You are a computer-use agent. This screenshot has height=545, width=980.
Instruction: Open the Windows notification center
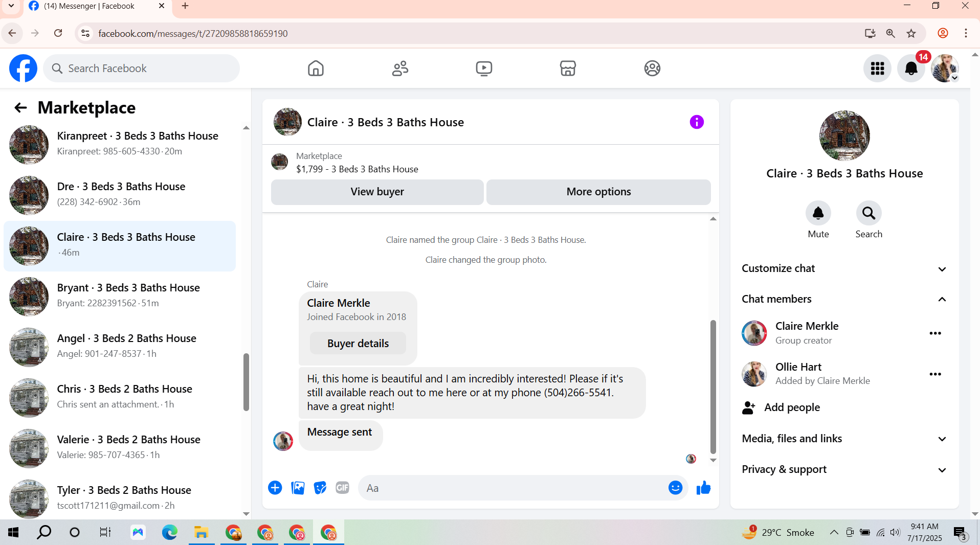[x=960, y=533]
